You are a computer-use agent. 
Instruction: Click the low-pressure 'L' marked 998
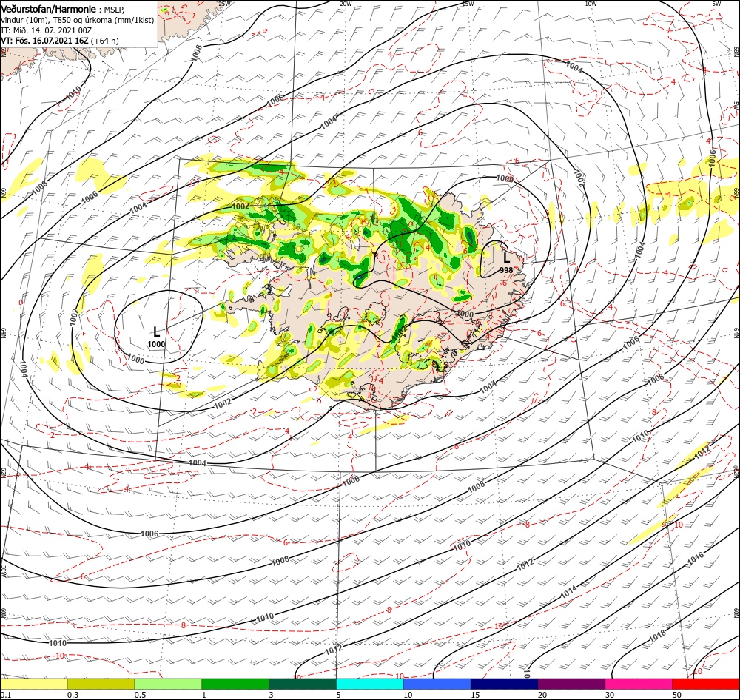coord(506,258)
